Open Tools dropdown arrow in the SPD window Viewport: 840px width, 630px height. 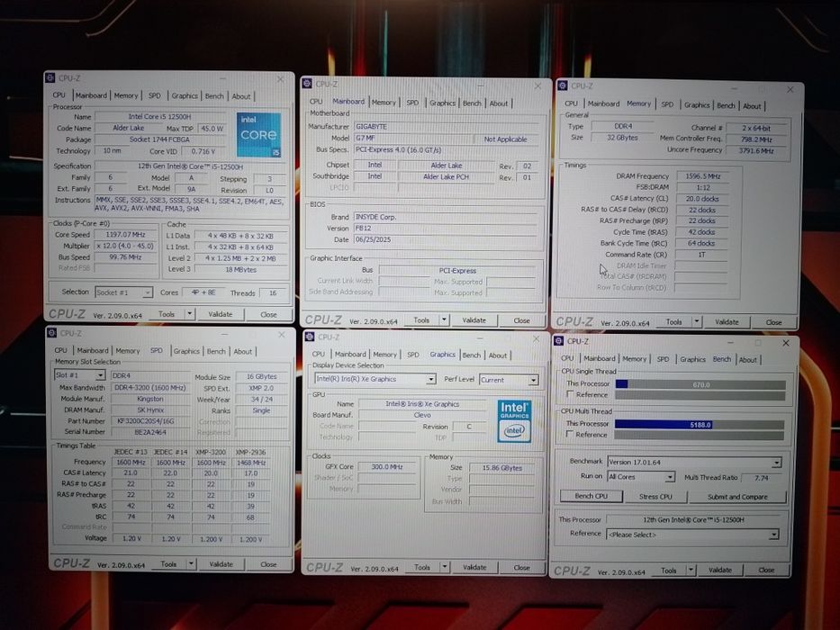tap(191, 564)
